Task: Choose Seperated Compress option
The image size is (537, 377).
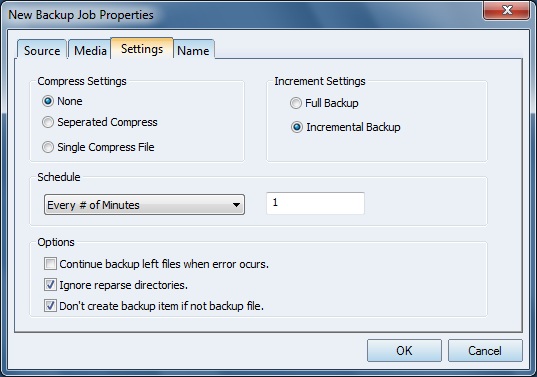Action: [48, 122]
